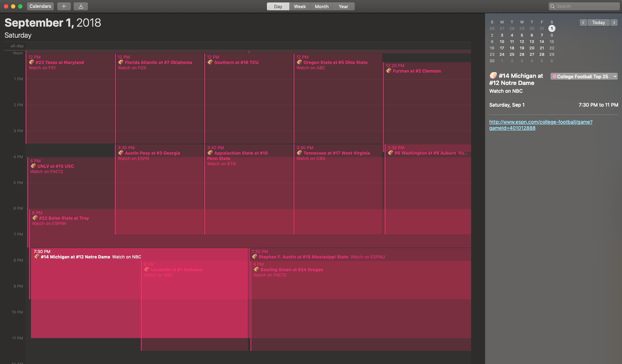Switch to Day view tab

[278, 6]
